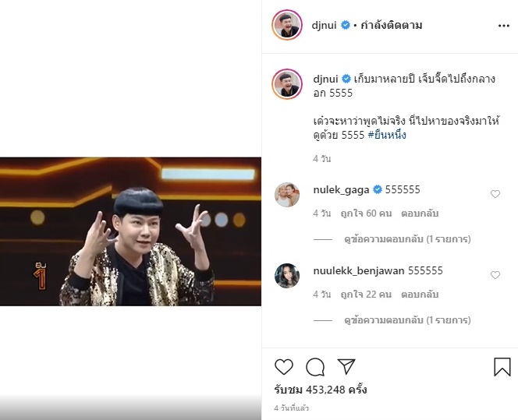
Task: Open the three-dot more options menu
Action: click(x=503, y=26)
